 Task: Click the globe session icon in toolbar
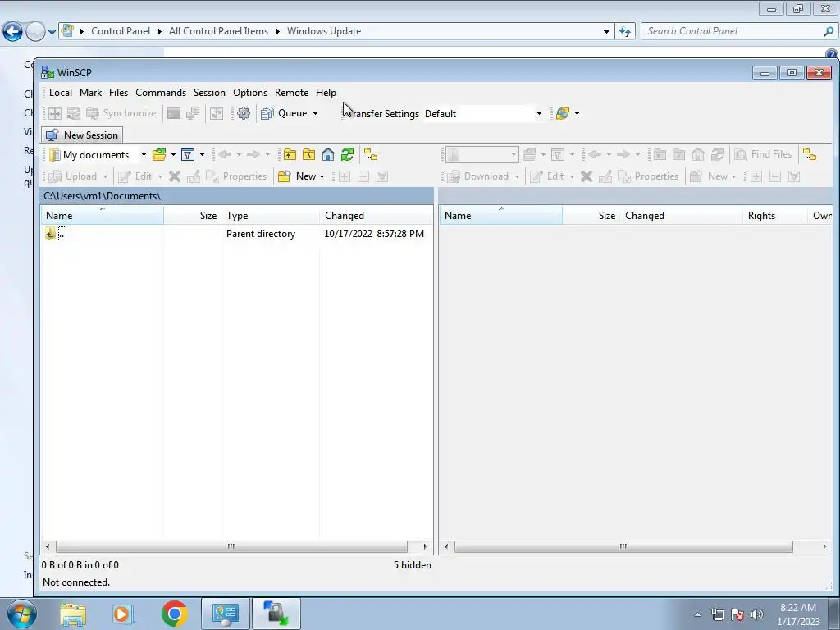(563, 113)
